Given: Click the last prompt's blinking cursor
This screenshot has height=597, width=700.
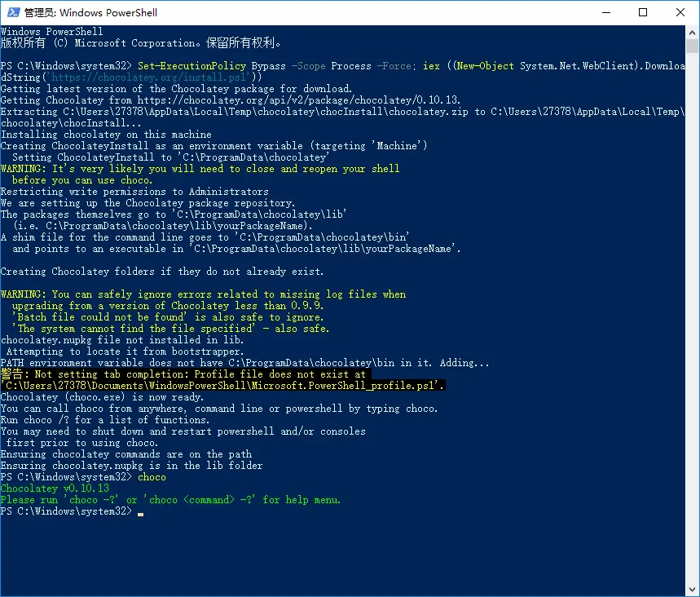Looking at the screenshot, I should pyautogui.click(x=141, y=514).
